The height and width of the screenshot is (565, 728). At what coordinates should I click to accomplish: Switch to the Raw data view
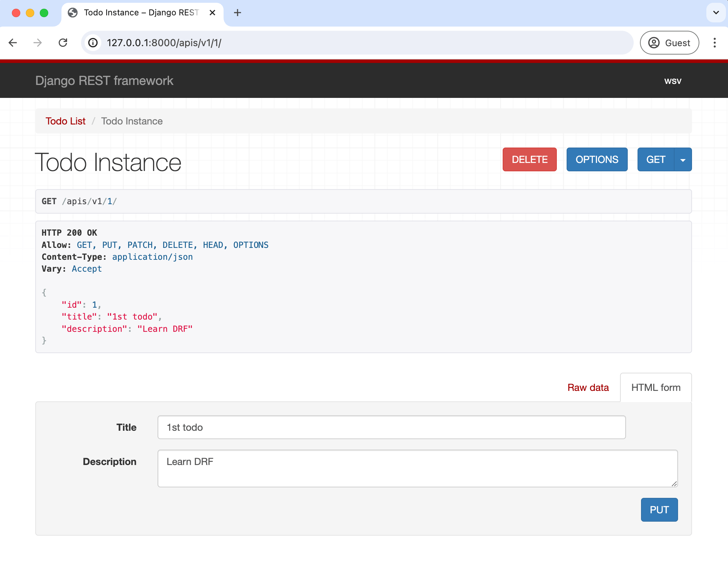point(588,387)
